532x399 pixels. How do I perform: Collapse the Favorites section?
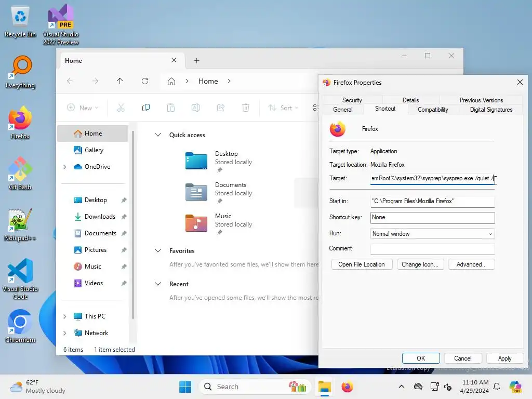coord(158,251)
